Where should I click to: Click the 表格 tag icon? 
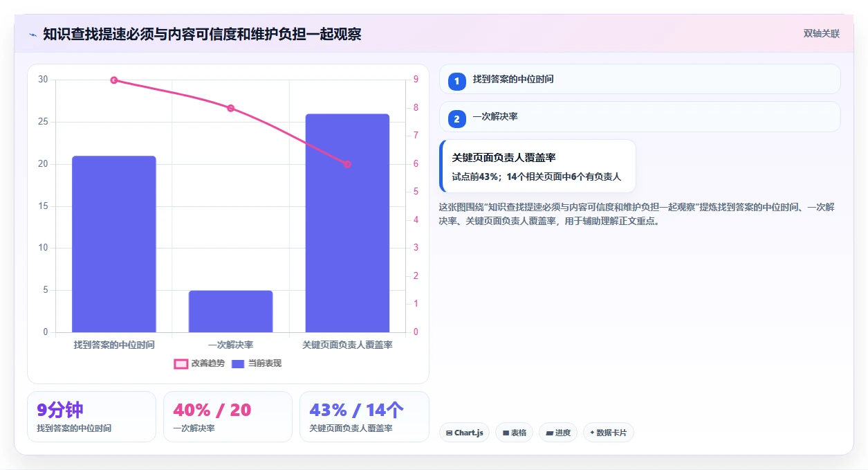pyautogui.click(x=506, y=433)
